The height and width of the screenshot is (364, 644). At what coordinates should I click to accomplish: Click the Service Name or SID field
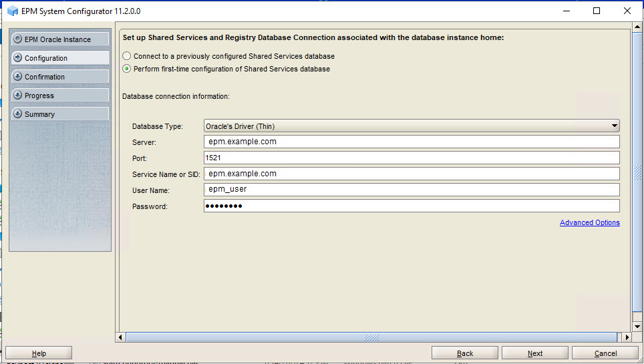[x=412, y=174]
